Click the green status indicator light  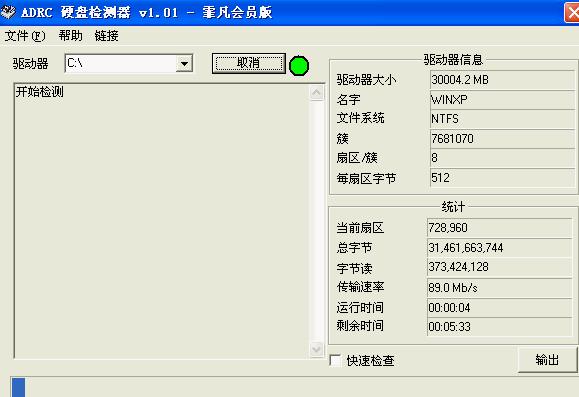299,66
